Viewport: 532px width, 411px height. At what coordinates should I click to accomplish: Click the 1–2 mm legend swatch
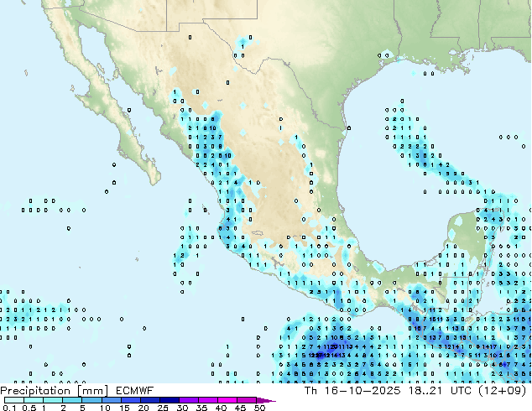(x=53, y=400)
